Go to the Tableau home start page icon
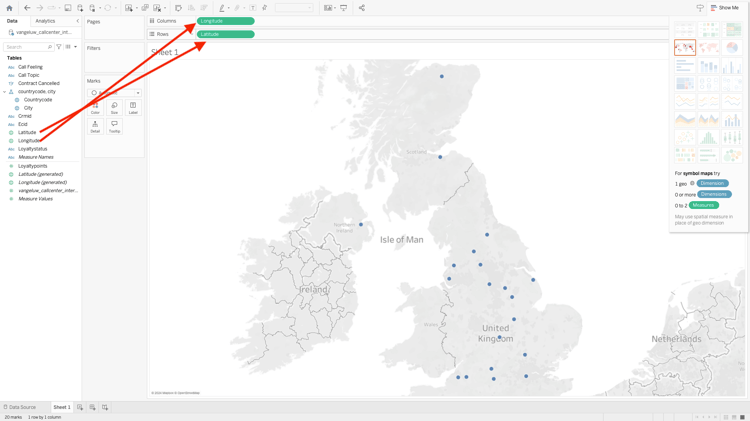The image size is (750, 421). (9, 8)
